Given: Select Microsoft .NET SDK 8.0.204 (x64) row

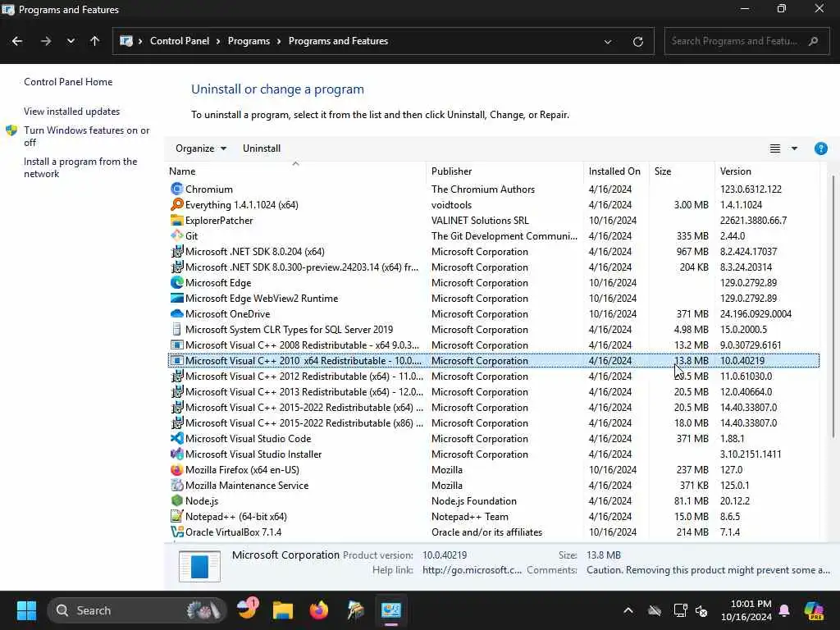Looking at the screenshot, I should 493,251.
